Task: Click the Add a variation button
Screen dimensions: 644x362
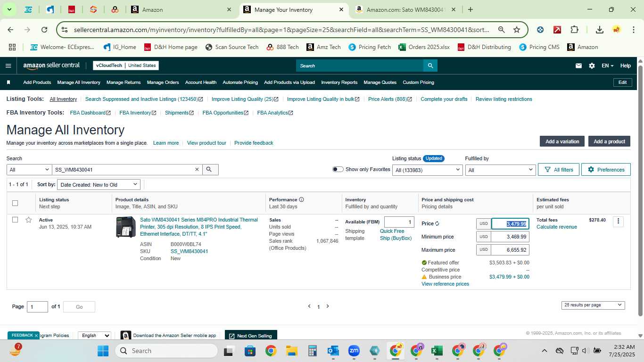Action: 562,141
